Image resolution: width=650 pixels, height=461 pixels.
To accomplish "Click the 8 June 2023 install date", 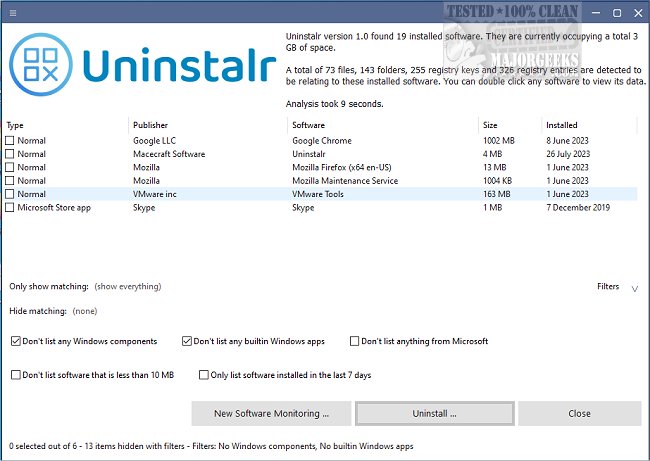I will point(567,141).
